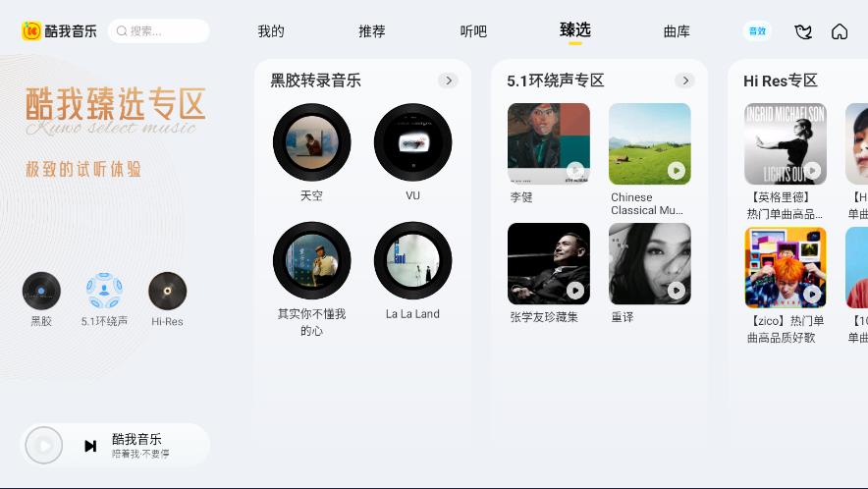Expand the 5.1环绕声专区 section arrow
868x489 pixels.
685,81
